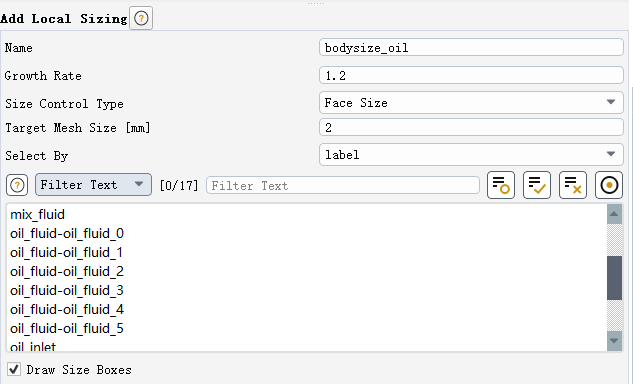This screenshot has width=633, height=384.
Task: Open the Filter Text type dropdown
Action: tap(93, 185)
